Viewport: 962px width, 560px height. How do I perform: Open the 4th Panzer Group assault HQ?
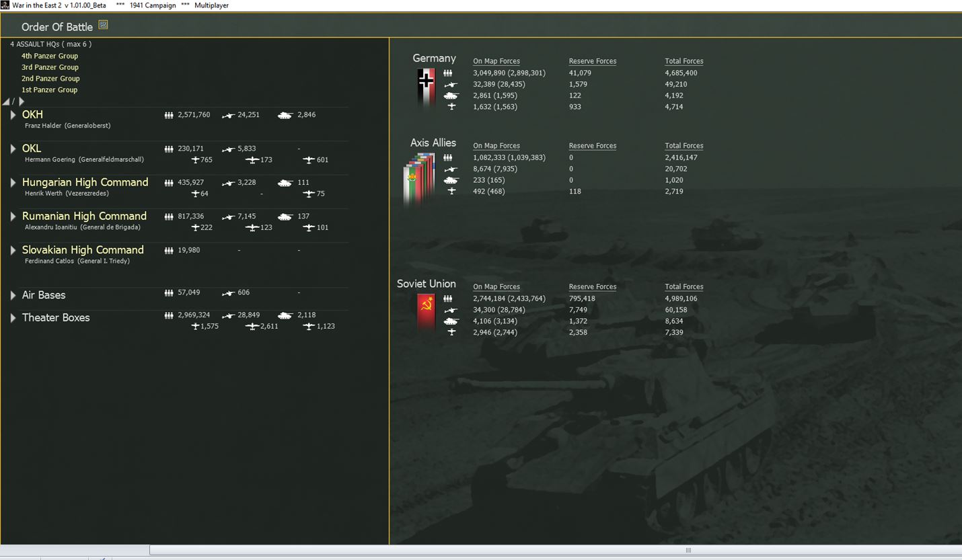pos(50,56)
